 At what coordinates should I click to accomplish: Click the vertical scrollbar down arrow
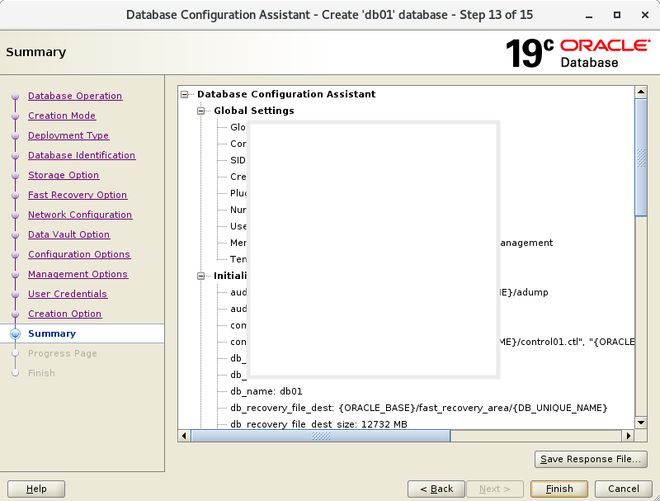[641, 422]
